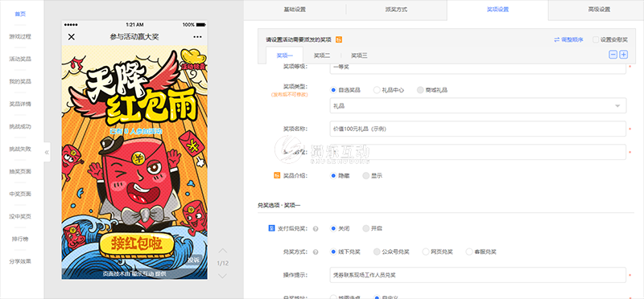Go to previous preview page using up chevron
Image resolution: width=644 pixels, height=299 pixels.
click(222, 251)
